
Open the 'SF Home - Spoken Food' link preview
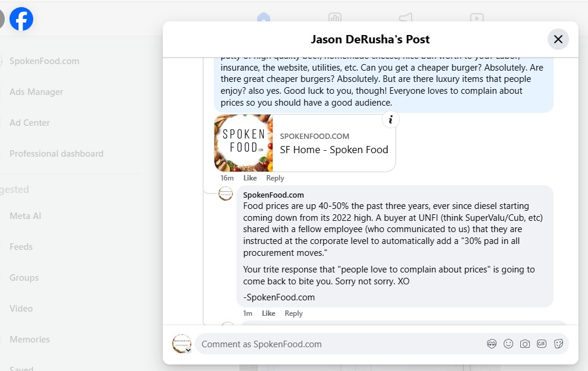[x=334, y=150]
